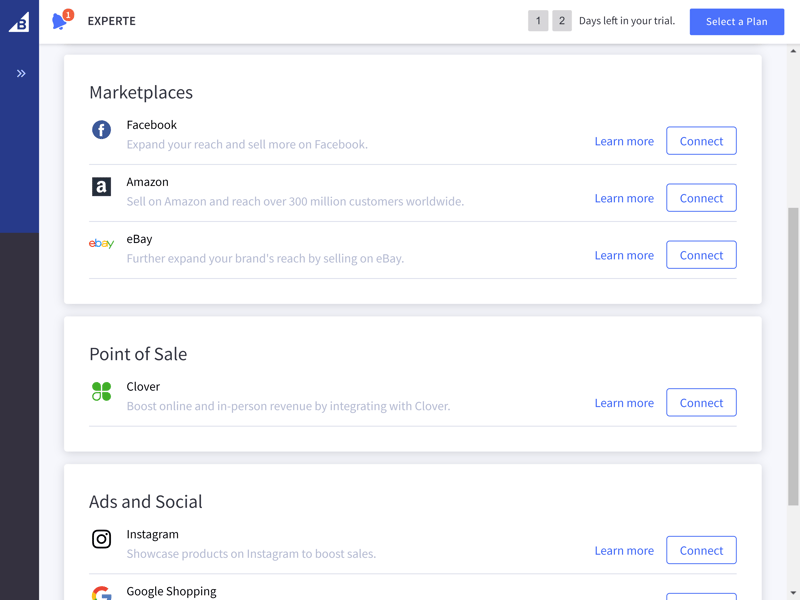Connect the Clover point of sale
The width and height of the screenshot is (800, 600).
(701, 403)
